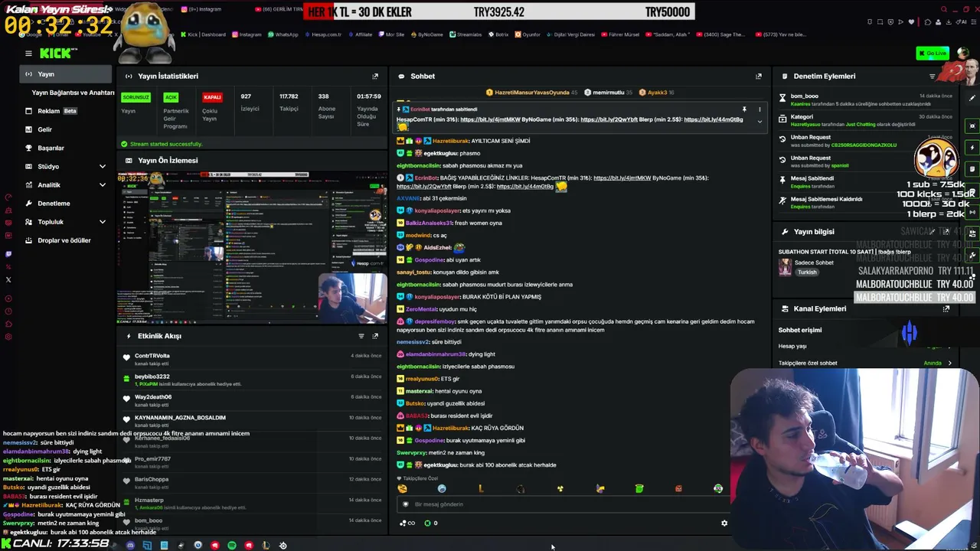Open the Instagram bookmark
Screen dimensions: 980x551
pos(247,34)
